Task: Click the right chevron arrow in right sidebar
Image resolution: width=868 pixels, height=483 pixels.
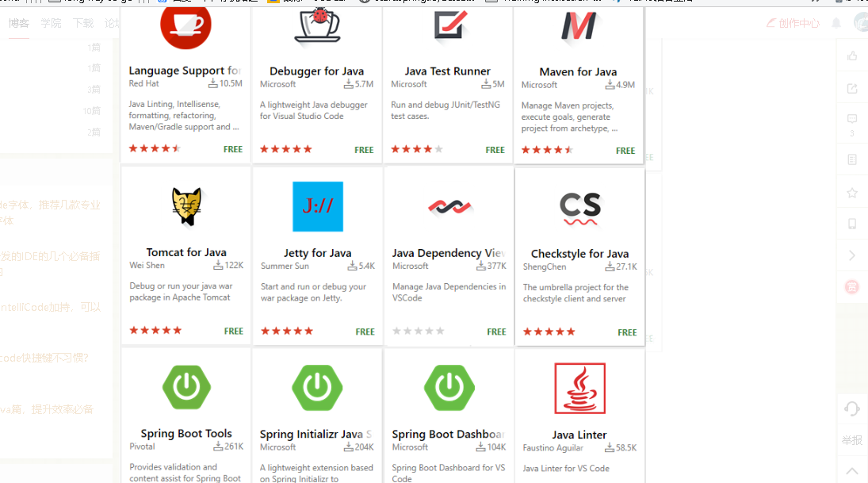Action: 852,255
